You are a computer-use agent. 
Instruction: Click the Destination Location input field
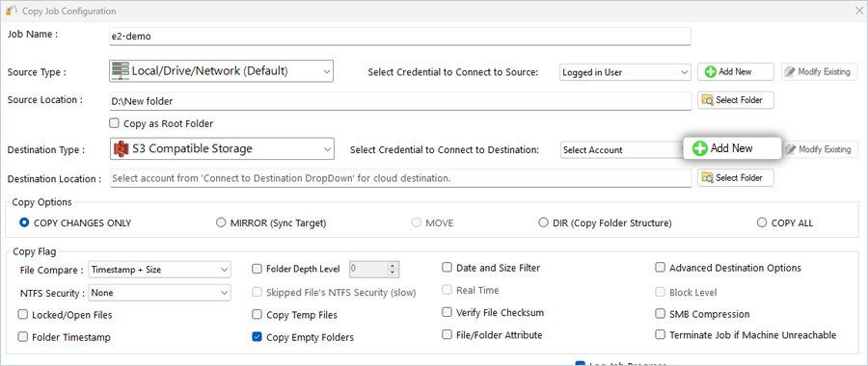pos(400,178)
